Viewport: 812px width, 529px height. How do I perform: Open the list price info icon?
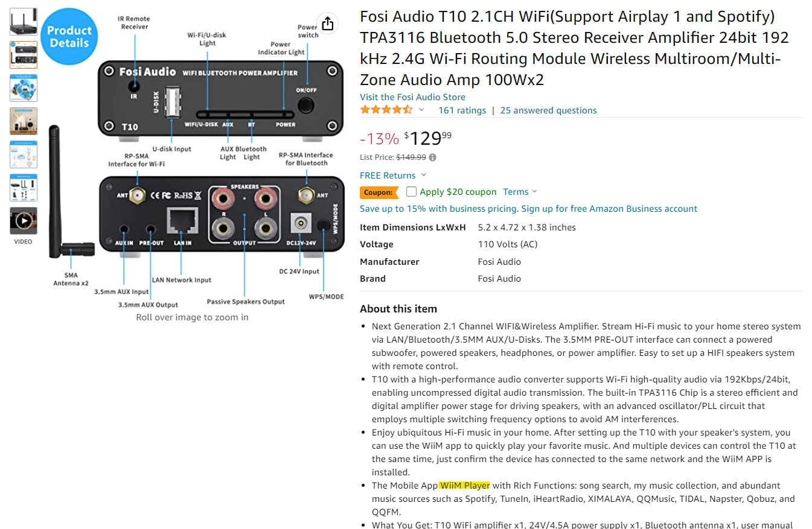click(432, 157)
